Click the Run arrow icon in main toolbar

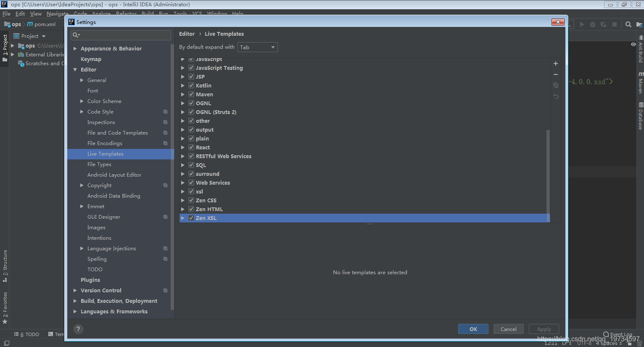(582, 24)
